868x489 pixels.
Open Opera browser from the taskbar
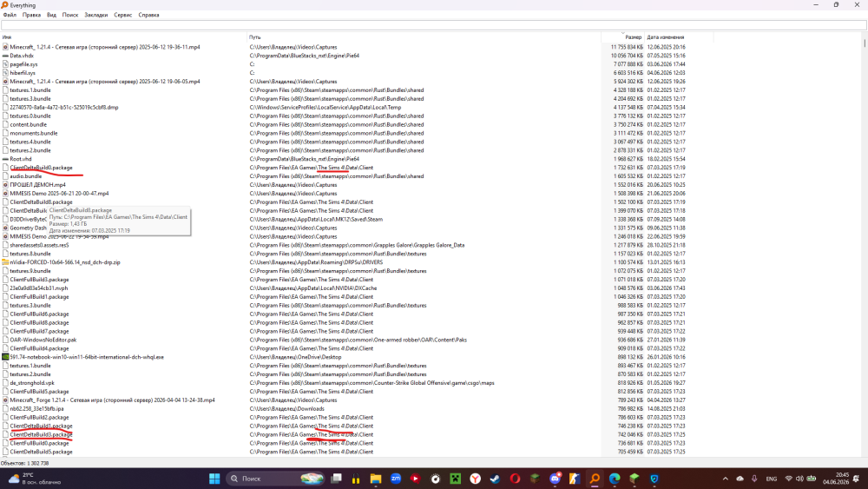[516, 479]
